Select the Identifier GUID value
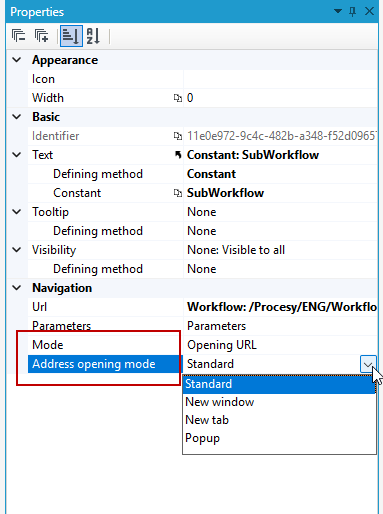 [x=280, y=136]
